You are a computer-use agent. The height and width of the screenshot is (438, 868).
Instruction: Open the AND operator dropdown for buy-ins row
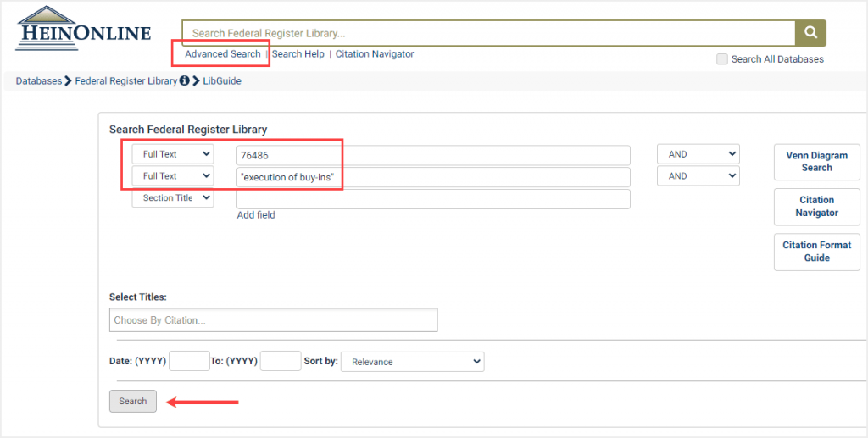(698, 176)
